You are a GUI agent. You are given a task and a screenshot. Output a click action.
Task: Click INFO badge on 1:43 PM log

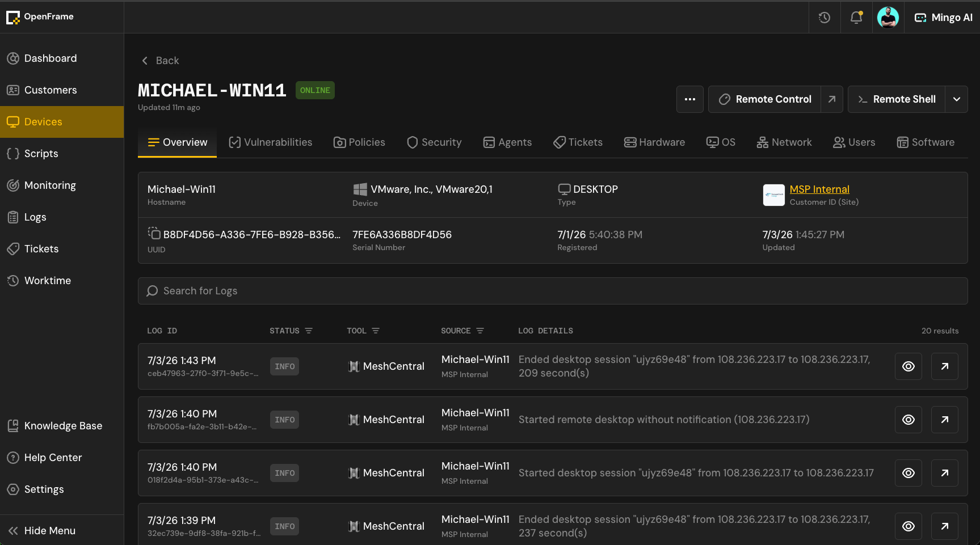pos(285,366)
